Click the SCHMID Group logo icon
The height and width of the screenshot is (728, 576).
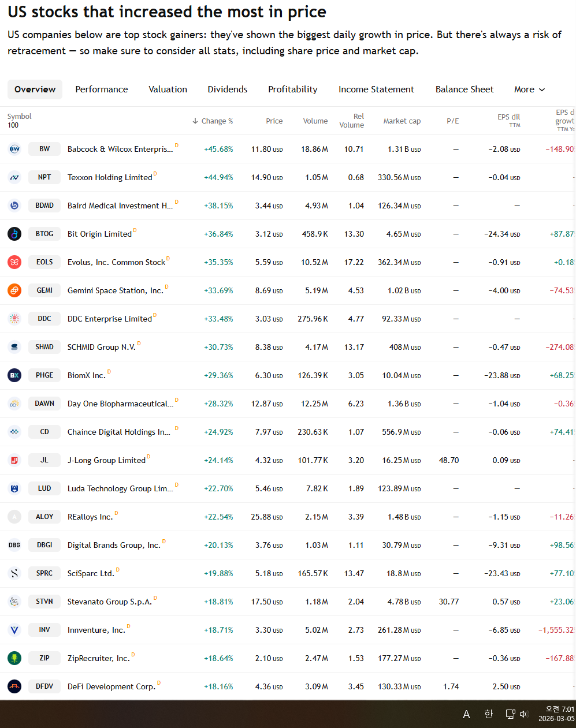coord(14,347)
